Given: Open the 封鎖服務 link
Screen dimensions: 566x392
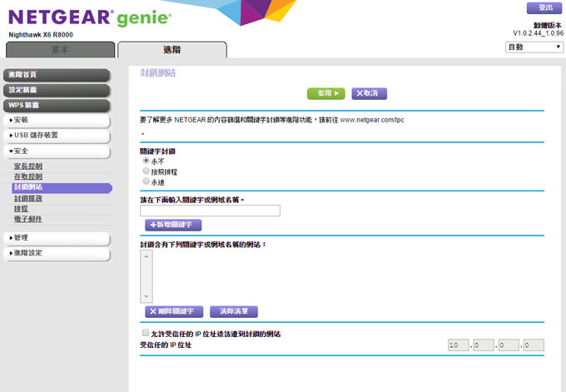Looking at the screenshot, I should click(x=28, y=198).
